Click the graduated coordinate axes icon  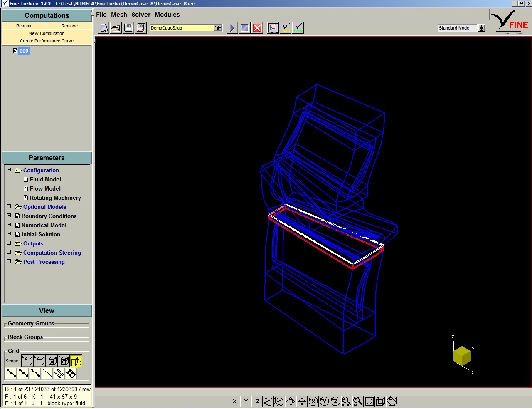pyautogui.click(x=280, y=401)
